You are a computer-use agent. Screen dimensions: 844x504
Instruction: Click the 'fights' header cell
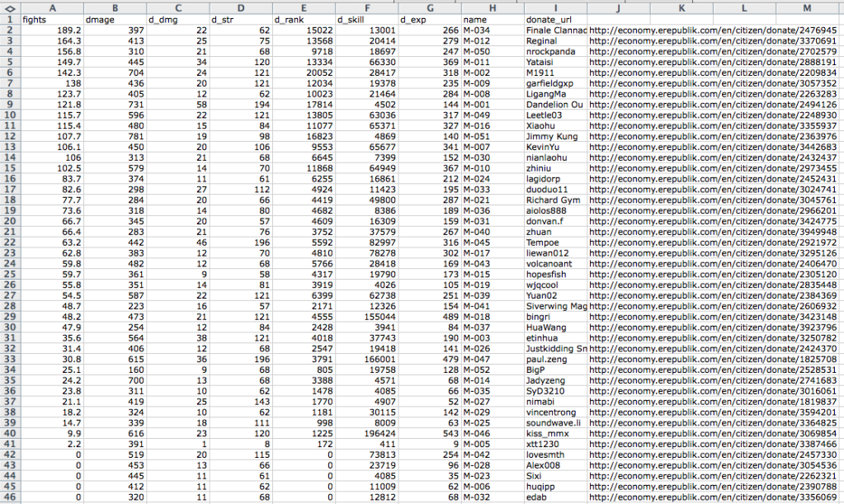52,18
